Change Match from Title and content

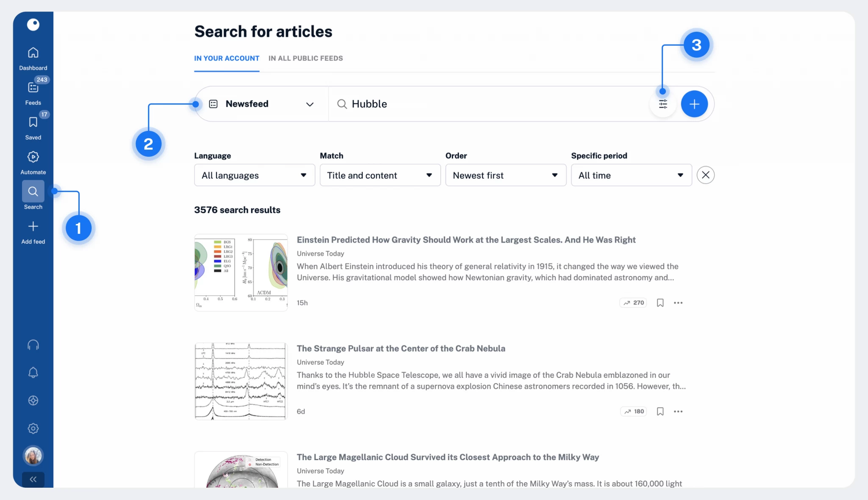pyautogui.click(x=380, y=175)
